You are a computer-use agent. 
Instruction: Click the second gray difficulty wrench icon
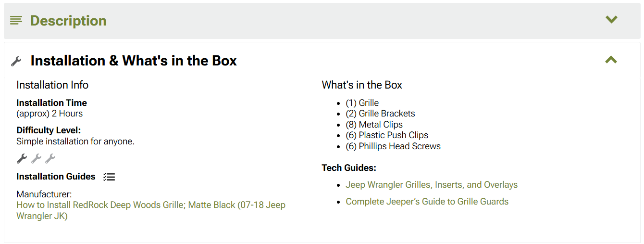pos(36,158)
